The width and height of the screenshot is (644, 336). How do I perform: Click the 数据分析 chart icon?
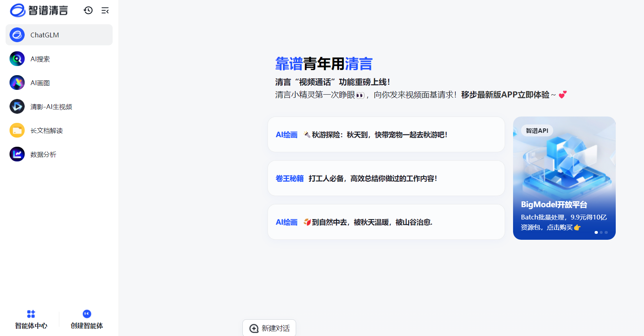[x=17, y=154]
